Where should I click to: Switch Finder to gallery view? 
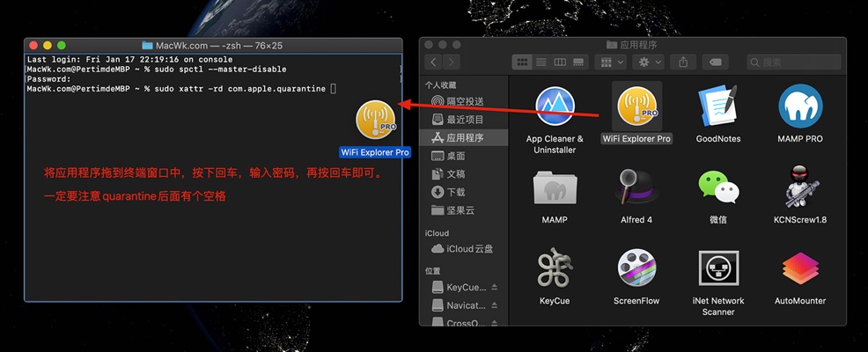pos(577,62)
